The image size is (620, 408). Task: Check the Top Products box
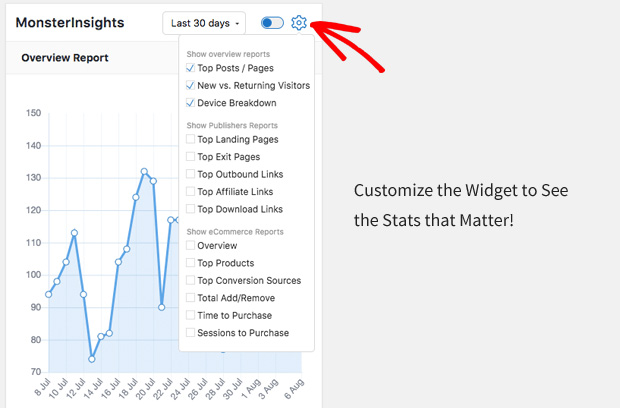pyautogui.click(x=190, y=263)
